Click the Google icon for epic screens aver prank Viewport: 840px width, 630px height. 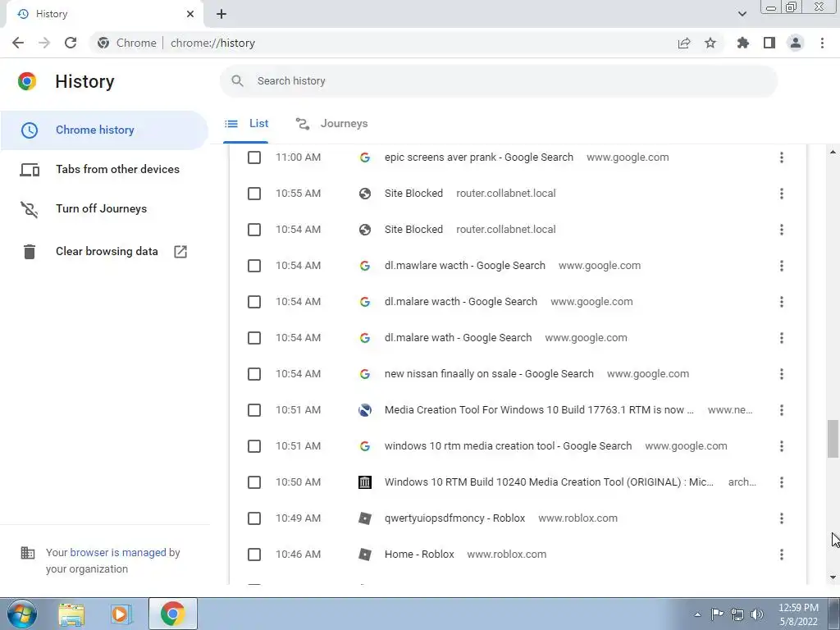(365, 157)
